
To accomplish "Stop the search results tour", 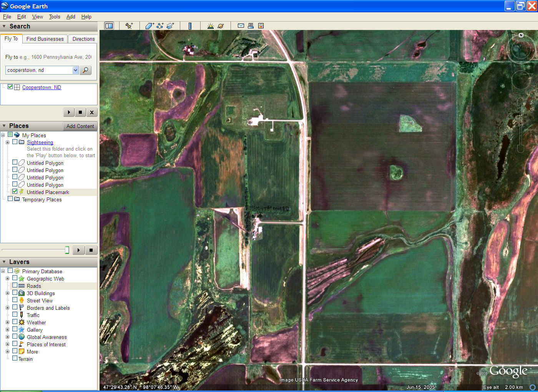I will point(80,112).
